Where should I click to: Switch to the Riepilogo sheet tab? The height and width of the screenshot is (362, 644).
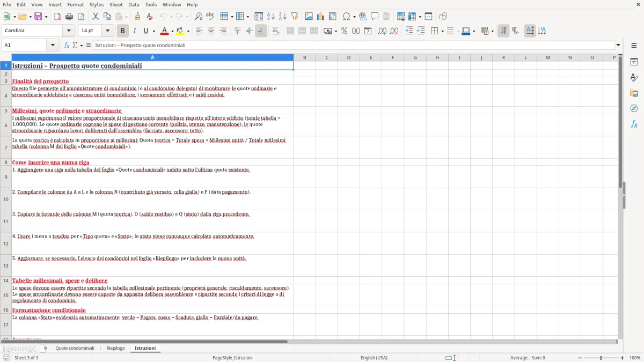coord(116,349)
